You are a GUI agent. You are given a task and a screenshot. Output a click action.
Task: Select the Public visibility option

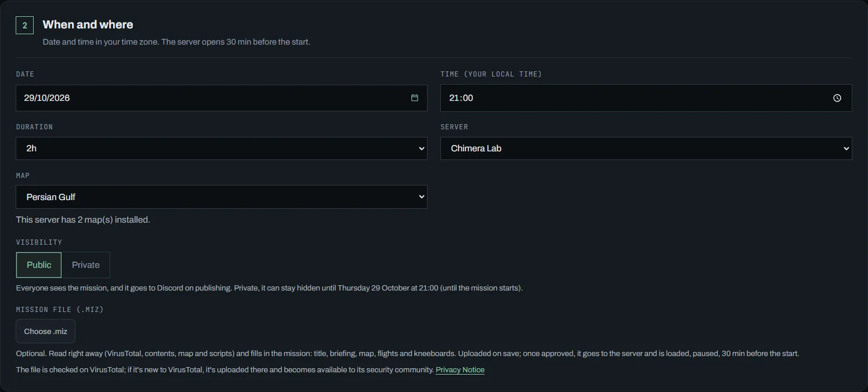tap(39, 265)
